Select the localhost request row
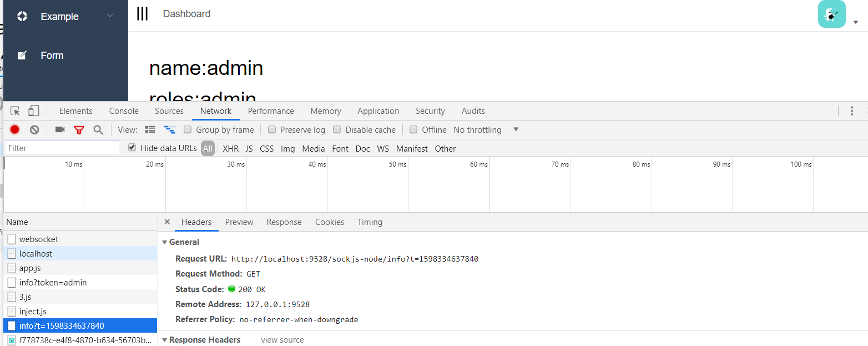Screen dimensions: 868x346 pos(80,253)
